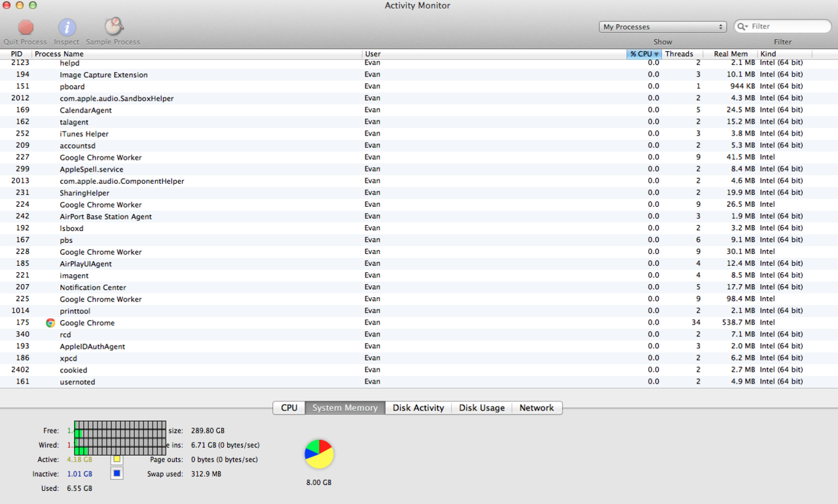Image resolution: width=838 pixels, height=504 pixels.
Task: Select the CalendarAgent process
Action: (x=419, y=110)
